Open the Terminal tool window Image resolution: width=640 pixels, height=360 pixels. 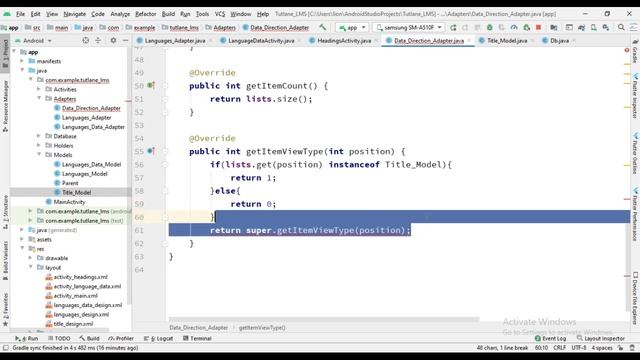click(197, 338)
